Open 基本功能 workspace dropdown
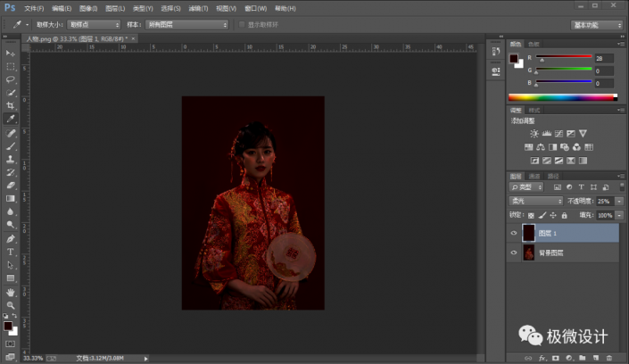Screen dimensions: 629x364 pyautogui.click(x=597, y=25)
